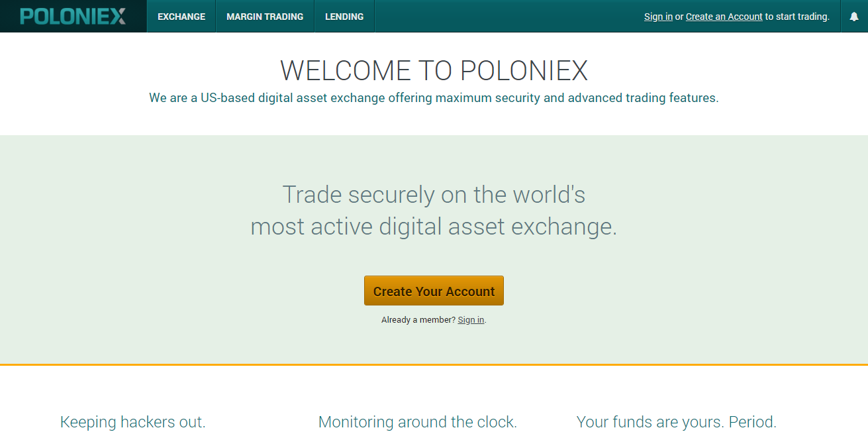Follow the top 'Create an Account' link
This screenshot has width=868, height=436.
click(724, 17)
